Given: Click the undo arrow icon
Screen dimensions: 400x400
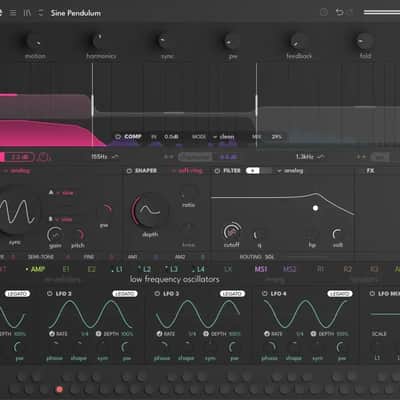Looking at the screenshot, I should coord(339,12).
